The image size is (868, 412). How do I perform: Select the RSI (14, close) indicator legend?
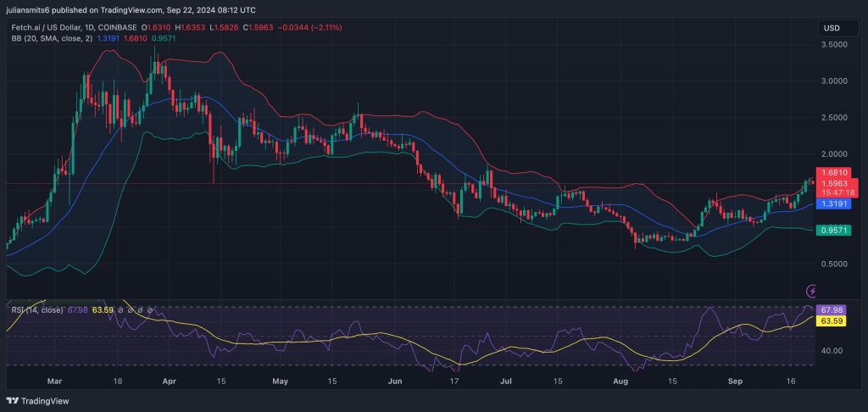coord(37,310)
